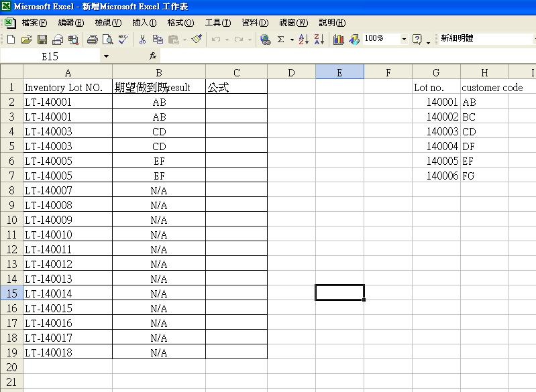Paste with the clipboard icon

[x=174, y=40]
